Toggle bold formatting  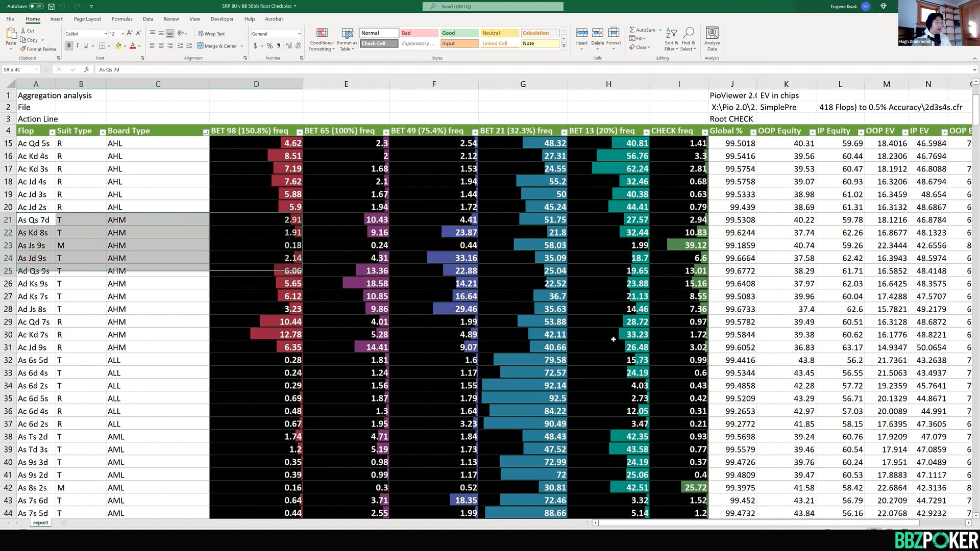pyautogui.click(x=68, y=45)
